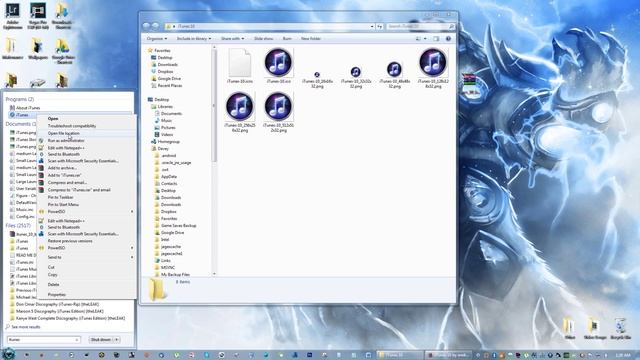Click the New folder toolbar button
Screen dimensions: 640x360
tap(311, 38)
